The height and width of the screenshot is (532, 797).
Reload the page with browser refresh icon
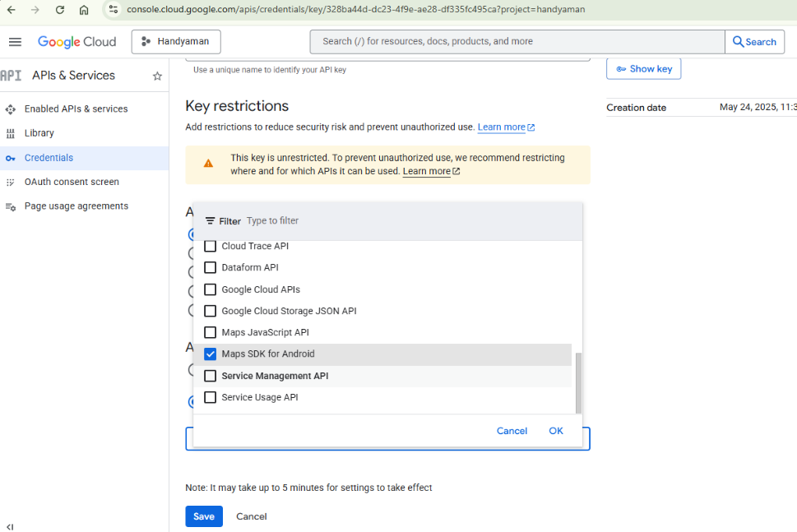click(60, 10)
